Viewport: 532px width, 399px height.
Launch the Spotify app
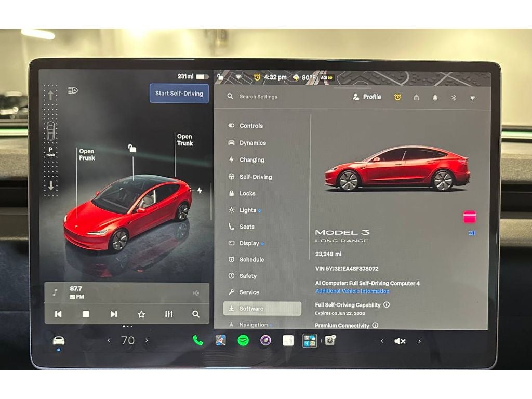[x=243, y=340]
